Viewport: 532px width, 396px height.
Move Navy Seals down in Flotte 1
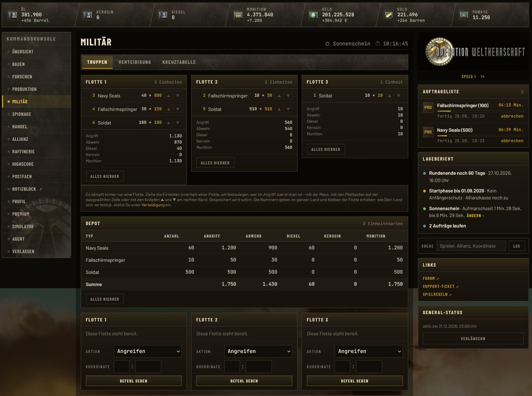(178, 95)
